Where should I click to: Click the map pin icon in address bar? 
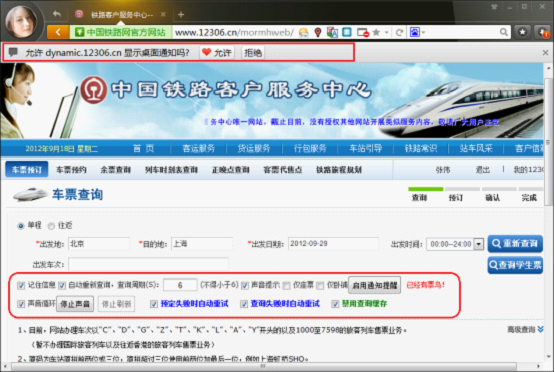coord(318,33)
